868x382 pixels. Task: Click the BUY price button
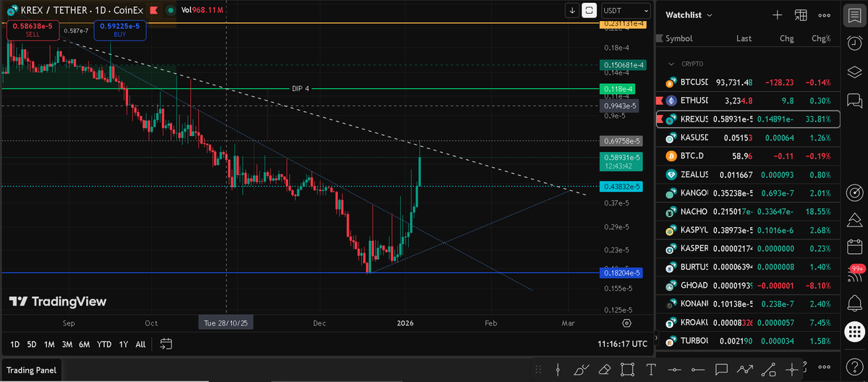point(119,30)
